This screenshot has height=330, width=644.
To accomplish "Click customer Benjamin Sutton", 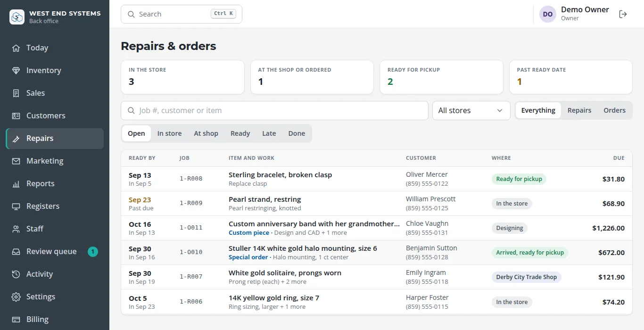I will coord(431,248).
